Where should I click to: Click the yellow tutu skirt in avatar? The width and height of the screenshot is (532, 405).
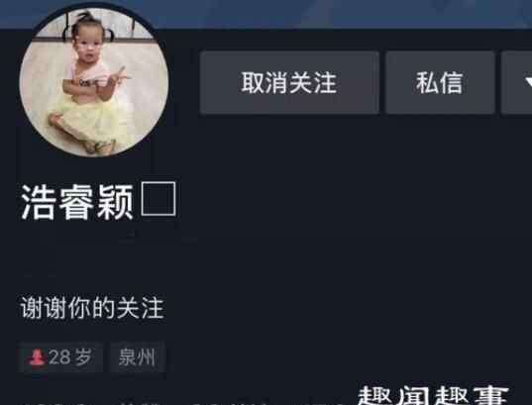[91, 121]
